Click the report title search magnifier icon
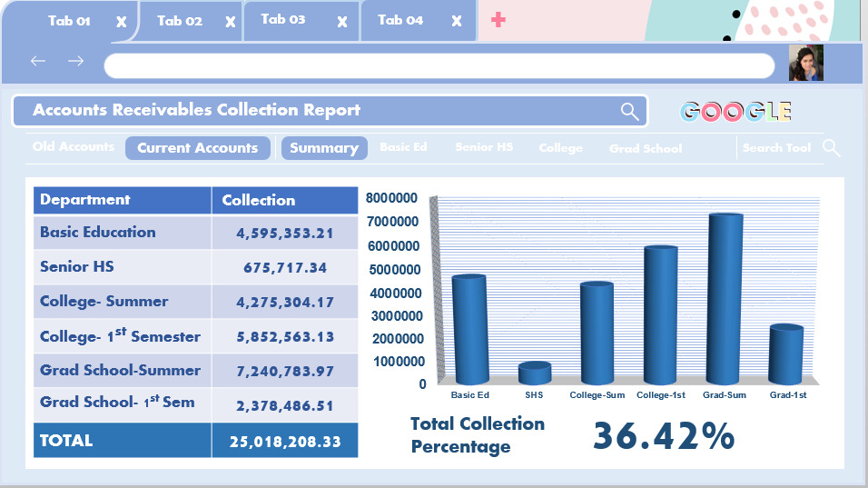868x488 pixels. tap(629, 111)
